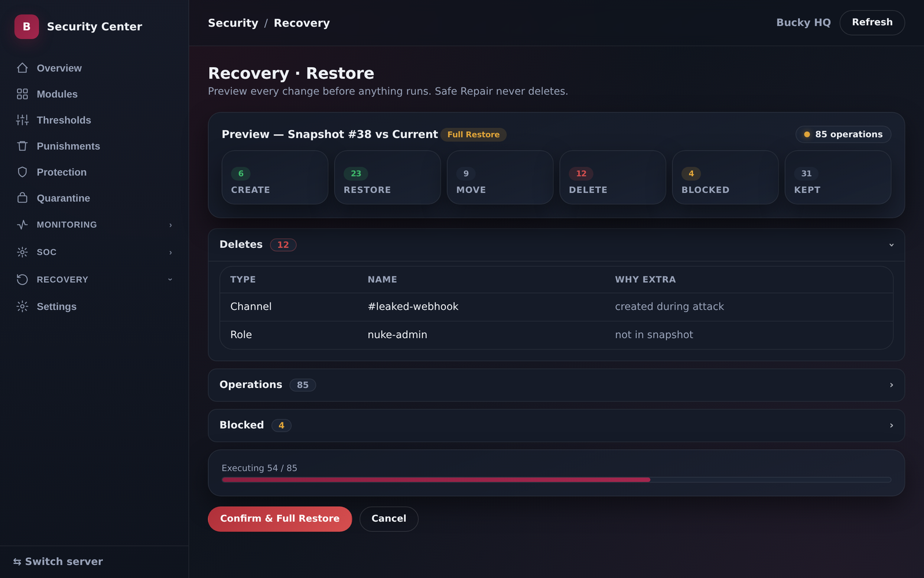Click the Recovery circular arrow icon
Image resolution: width=924 pixels, height=578 pixels.
[x=23, y=280]
